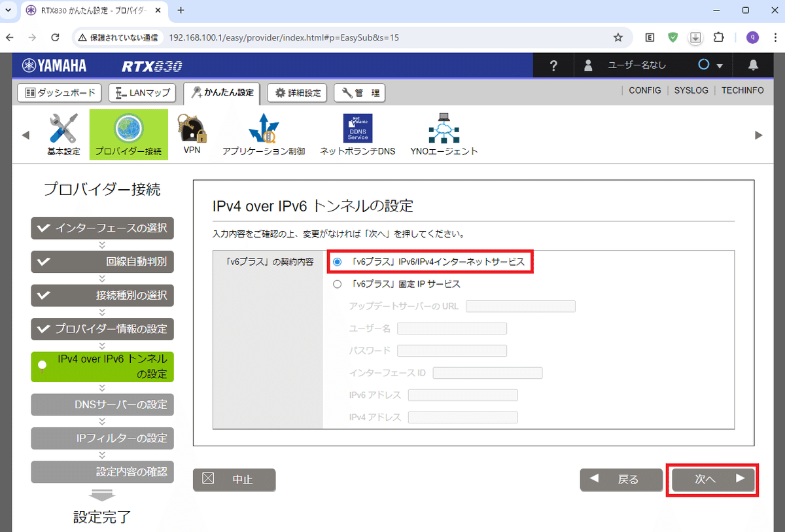Open the CONFIG link
The image size is (785, 532).
click(x=645, y=90)
